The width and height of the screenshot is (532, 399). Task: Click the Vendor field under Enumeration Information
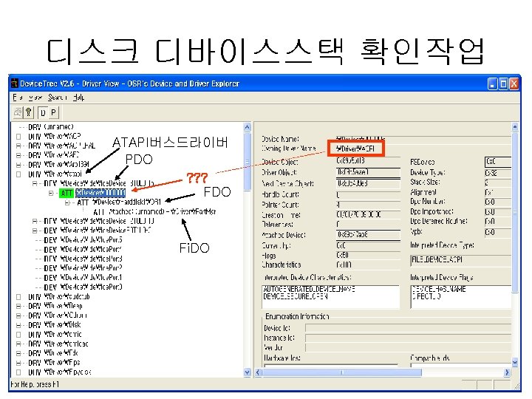click(x=408, y=347)
